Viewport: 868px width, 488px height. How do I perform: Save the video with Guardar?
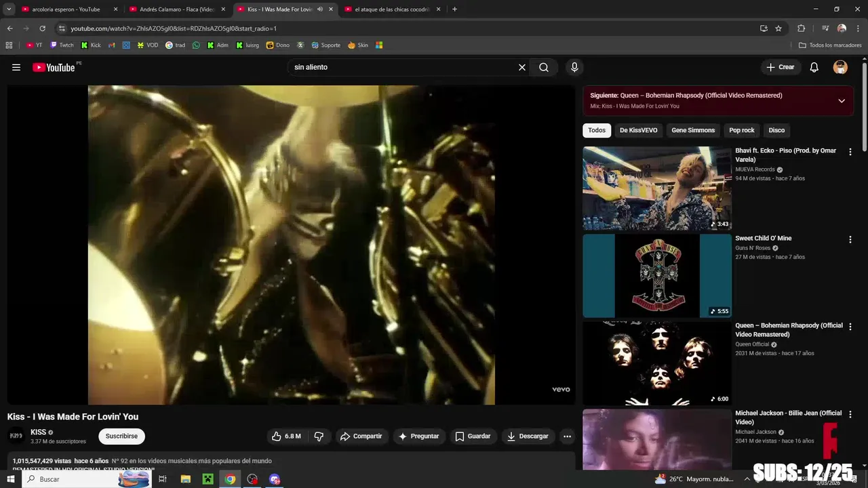coord(473,436)
